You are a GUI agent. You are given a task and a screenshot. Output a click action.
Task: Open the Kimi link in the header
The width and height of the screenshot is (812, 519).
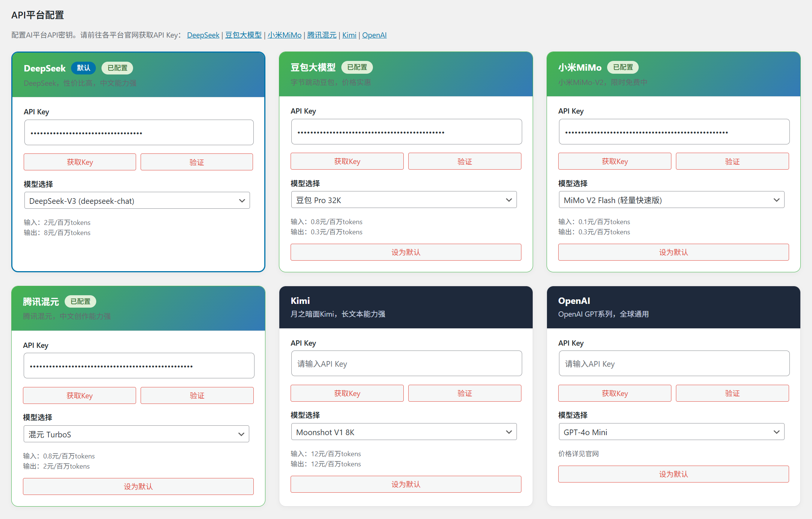(x=349, y=35)
